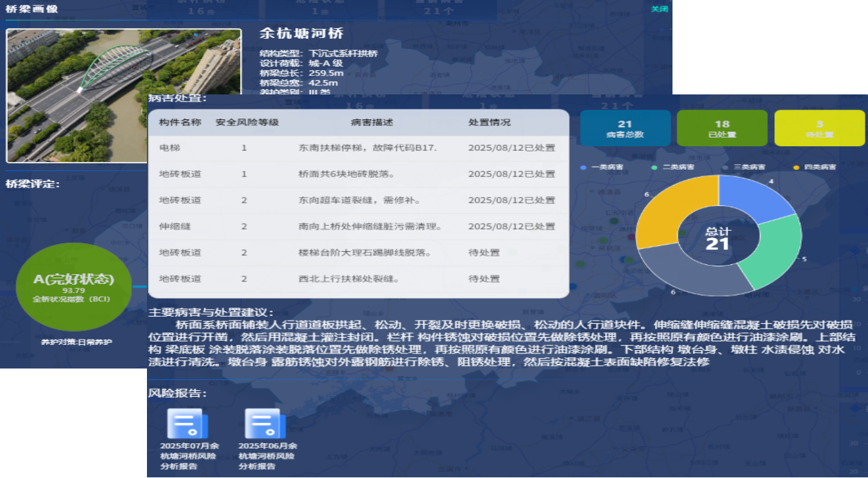Viewport: 868px width, 478px height.
Task: Click the 安全风险等级 column header
Action: tap(247, 123)
